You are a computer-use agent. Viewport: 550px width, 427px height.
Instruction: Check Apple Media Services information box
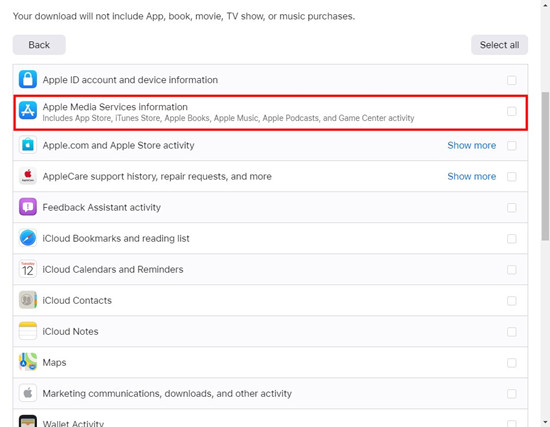tap(511, 111)
